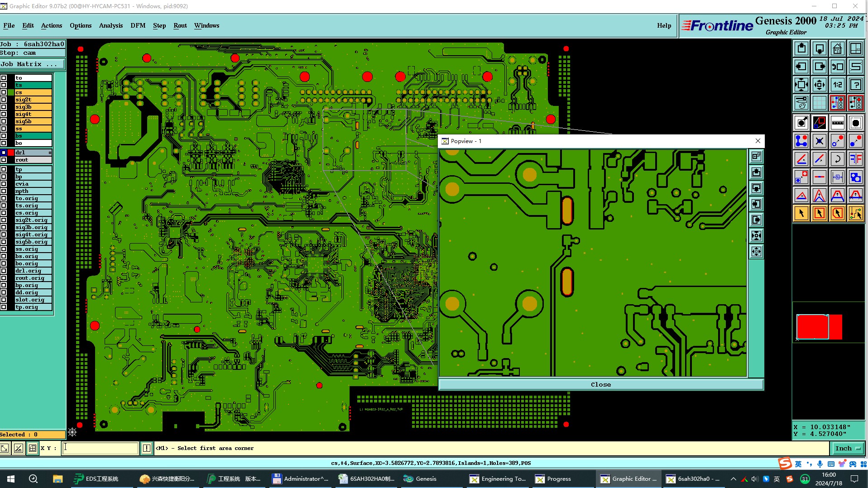Click the exclamation mark button by coordinate field

[x=147, y=448]
